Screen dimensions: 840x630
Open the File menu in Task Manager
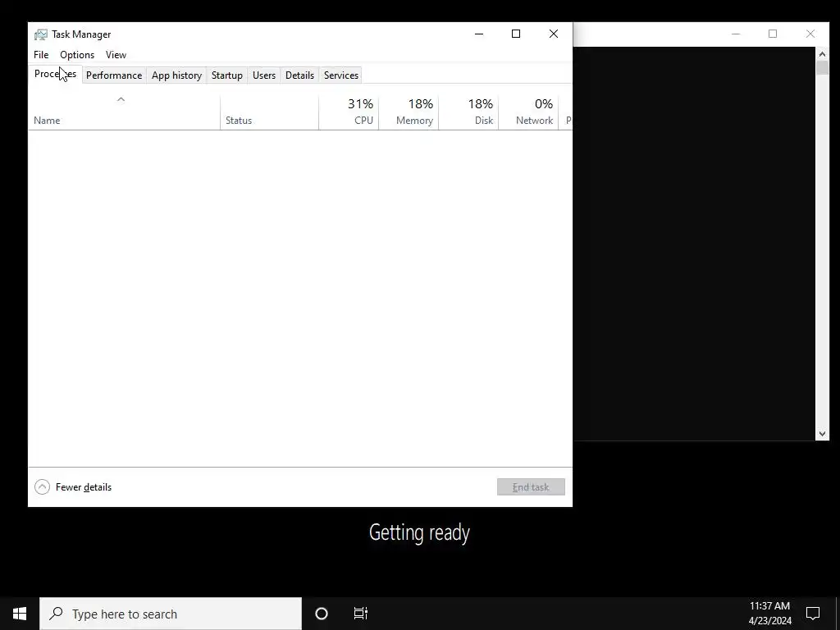41,55
